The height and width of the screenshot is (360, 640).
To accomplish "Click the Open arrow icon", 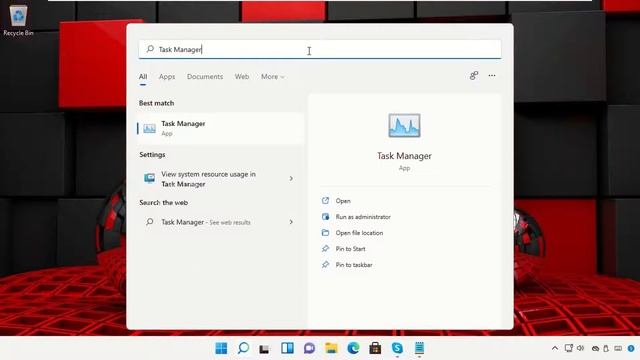I will (x=325, y=200).
